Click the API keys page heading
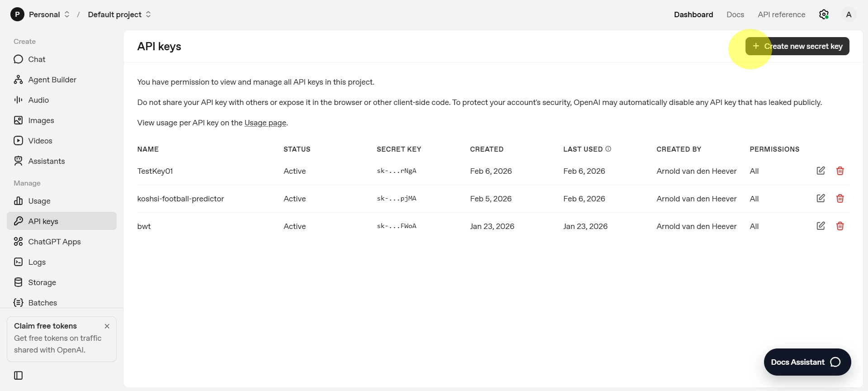 (x=159, y=47)
